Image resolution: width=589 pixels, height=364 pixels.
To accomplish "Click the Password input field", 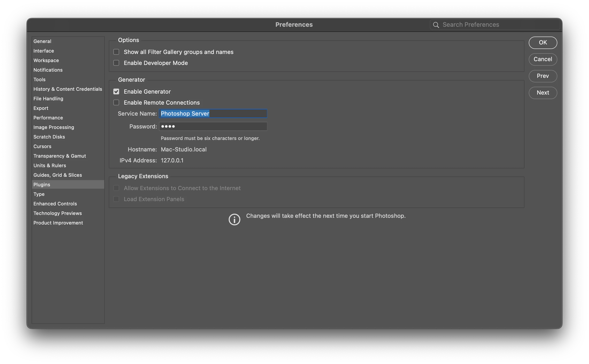I will (213, 126).
